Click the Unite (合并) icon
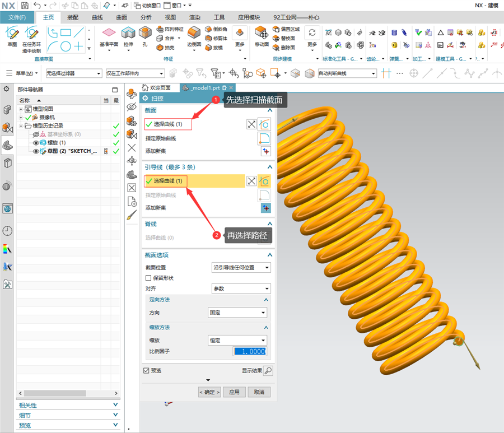The image size is (504, 433). (x=160, y=38)
